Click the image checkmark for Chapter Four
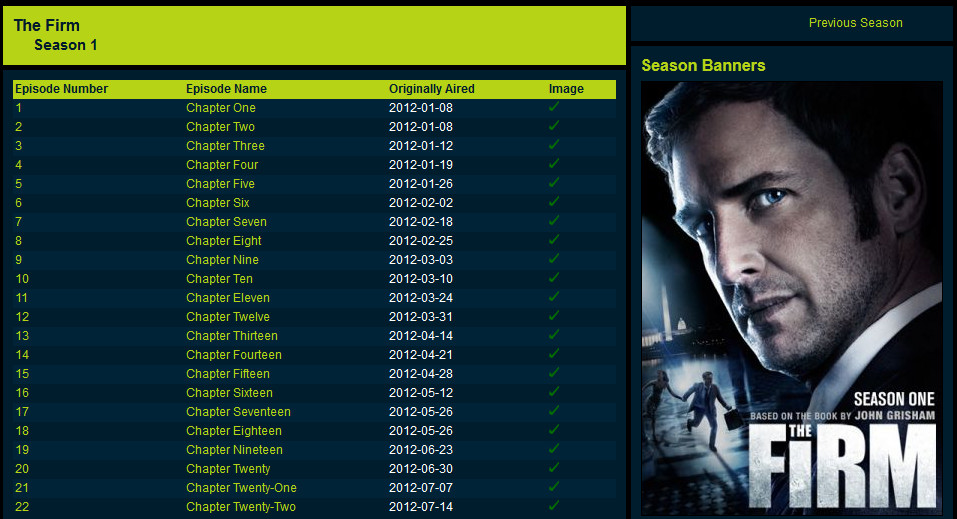Viewport: 957px width, 519px height. point(554,164)
